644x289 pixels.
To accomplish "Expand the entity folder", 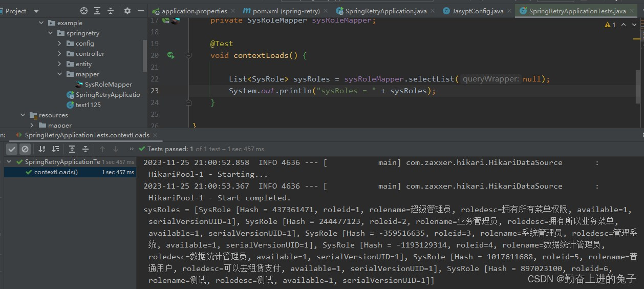I will click(x=59, y=64).
